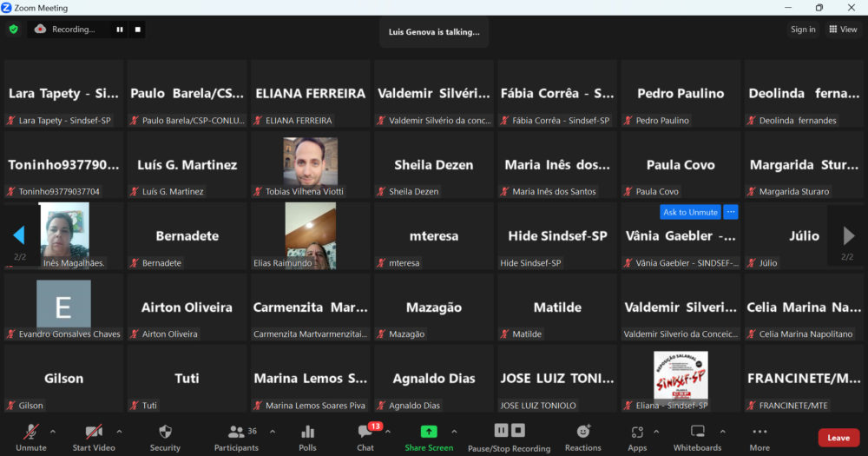This screenshot has height=456, width=868.
Task: Click the Luis Genova is talking banner
Action: [x=434, y=32]
